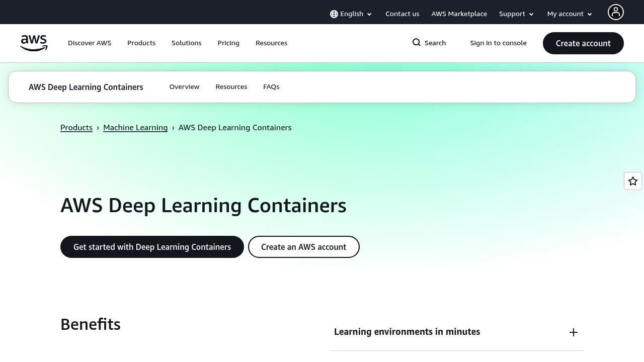Click Sign in to console
This screenshot has height=362, width=644.
click(499, 43)
